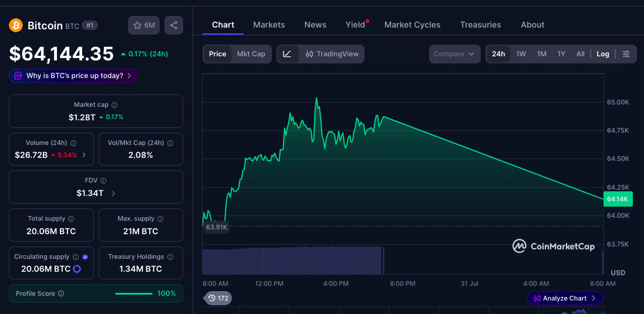
Task: Click the info icon next to Profile Score
Action: coord(61,293)
